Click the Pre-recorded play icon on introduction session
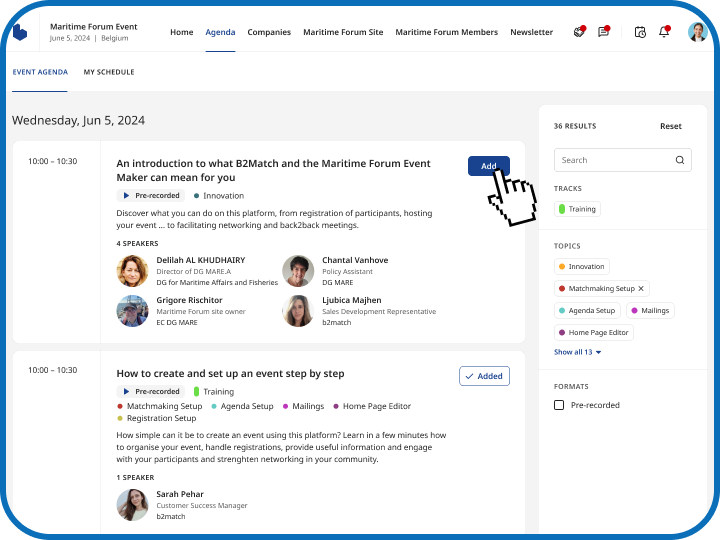The width and height of the screenshot is (720, 540). pos(126,196)
